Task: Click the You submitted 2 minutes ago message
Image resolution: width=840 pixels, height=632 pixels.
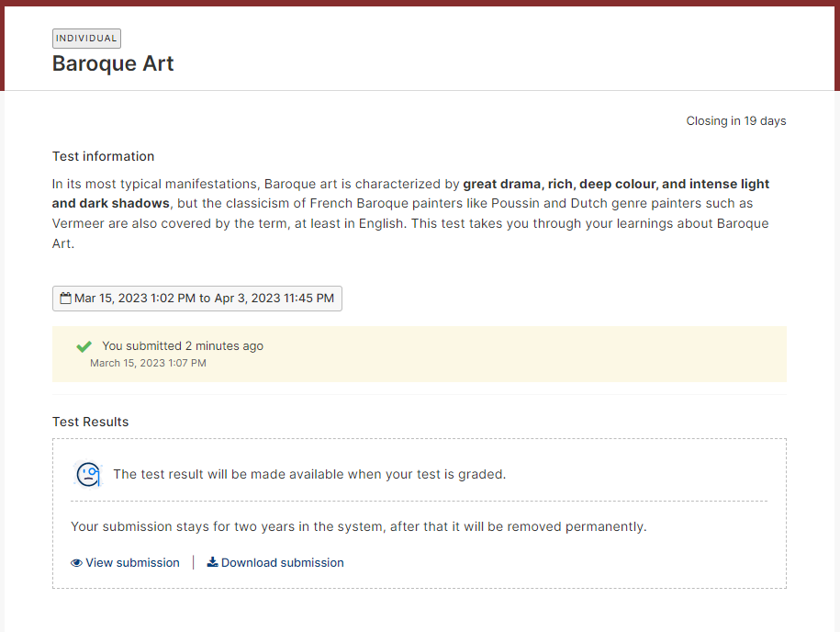Action: (x=183, y=345)
